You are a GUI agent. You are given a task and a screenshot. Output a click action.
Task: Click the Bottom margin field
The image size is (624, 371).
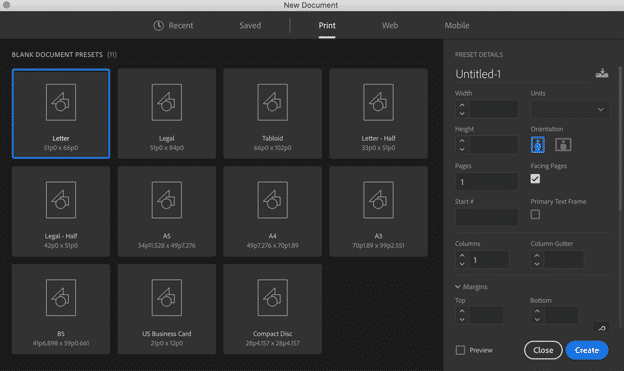(x=561, y=315)
